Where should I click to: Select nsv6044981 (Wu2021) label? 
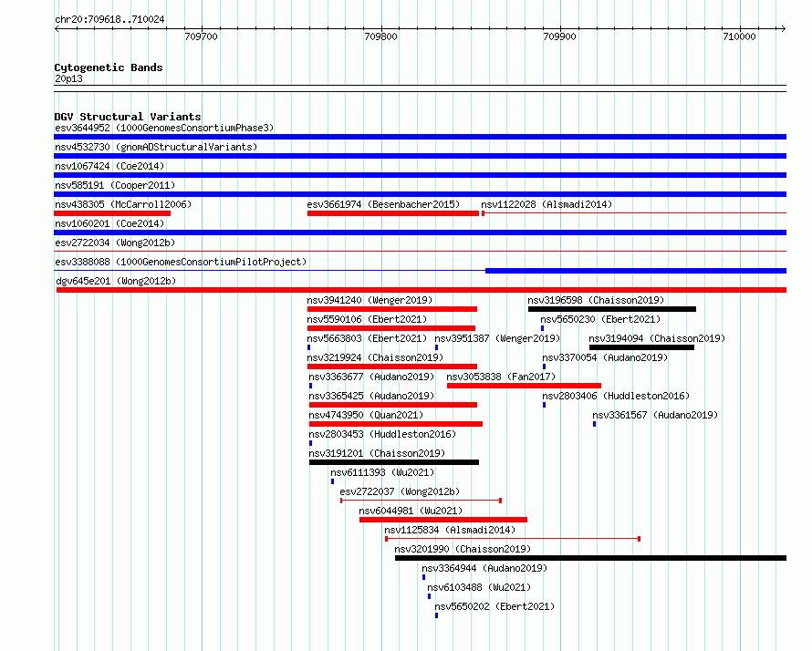[x=411, y=511]
